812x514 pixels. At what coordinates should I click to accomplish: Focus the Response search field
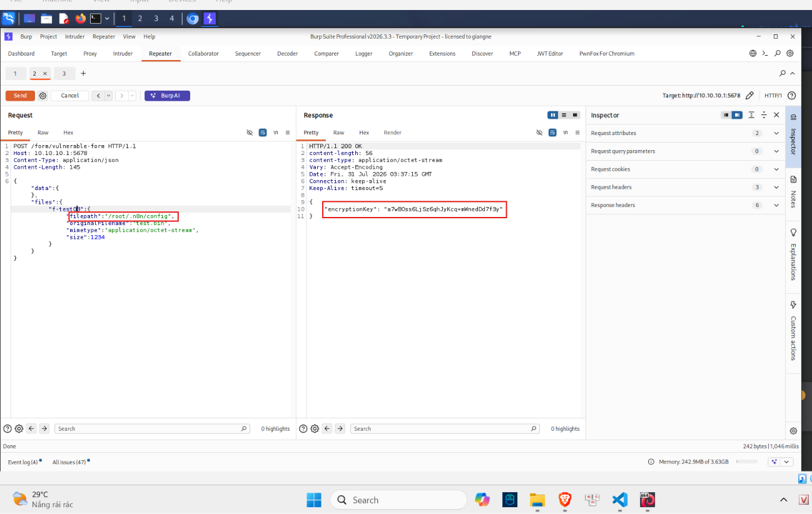tap(445, 429)
